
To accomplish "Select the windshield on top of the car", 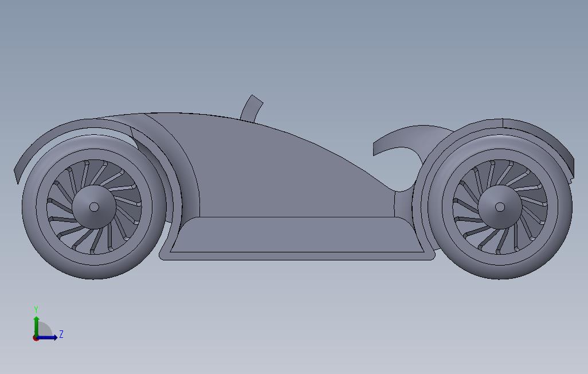I will click(x=252, y=108).
